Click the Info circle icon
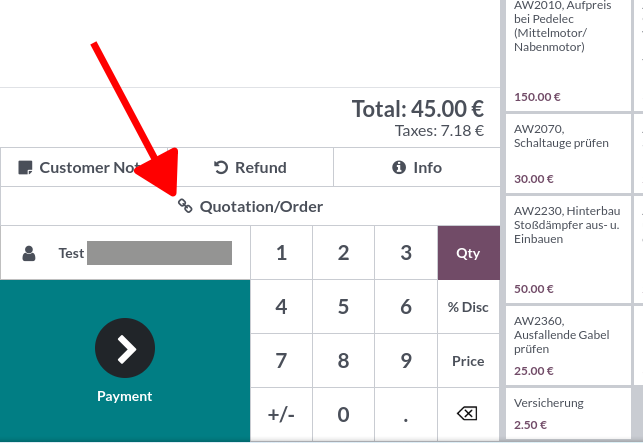This screenshot has height=443, width=643. click(x=398, y=168)
